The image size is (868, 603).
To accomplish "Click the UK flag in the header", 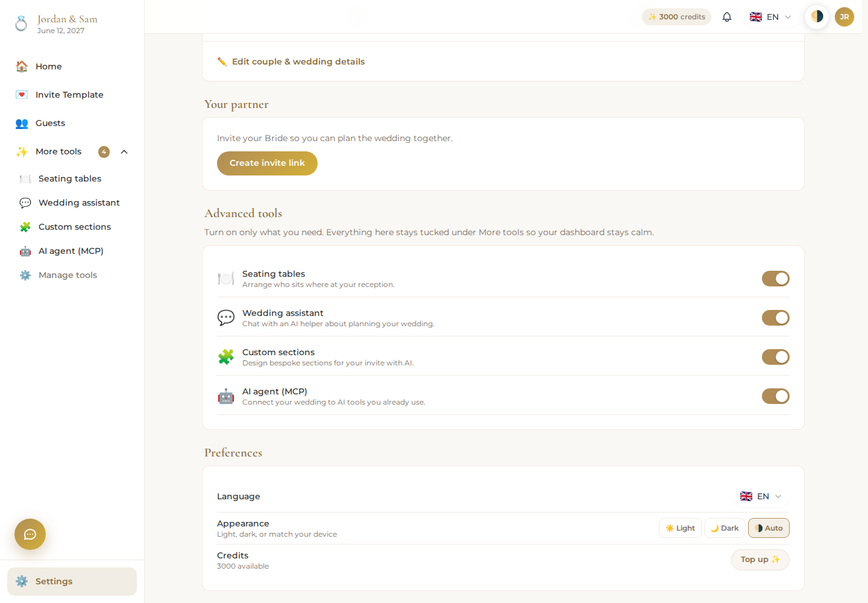I will tap(756, 17).
